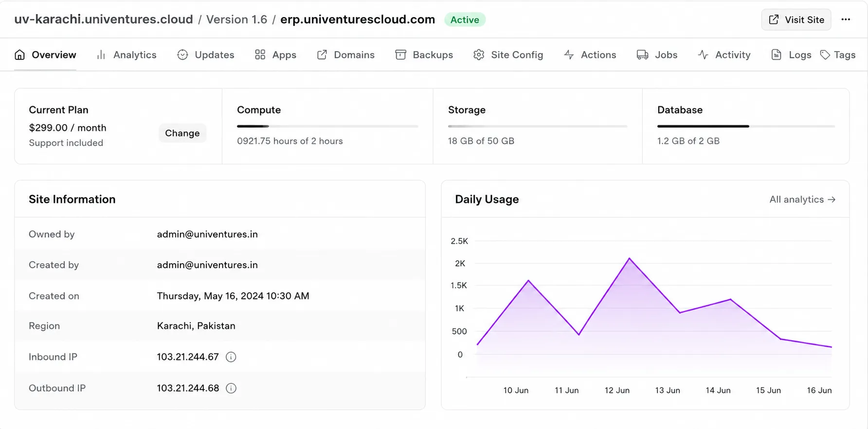
Task: Switch to the Analytics tab
Action: (127, 55)
